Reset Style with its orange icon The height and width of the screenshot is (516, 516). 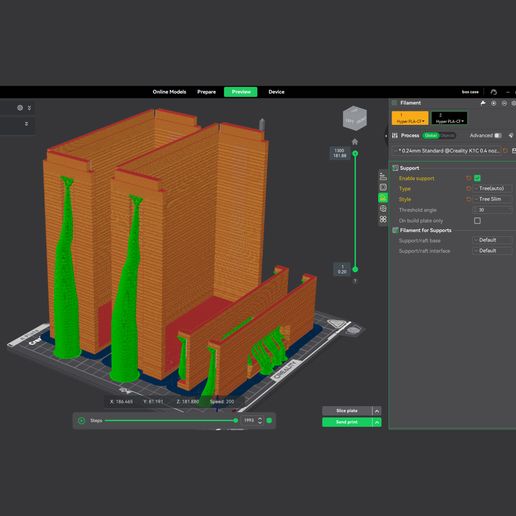[x=468, y=199]
